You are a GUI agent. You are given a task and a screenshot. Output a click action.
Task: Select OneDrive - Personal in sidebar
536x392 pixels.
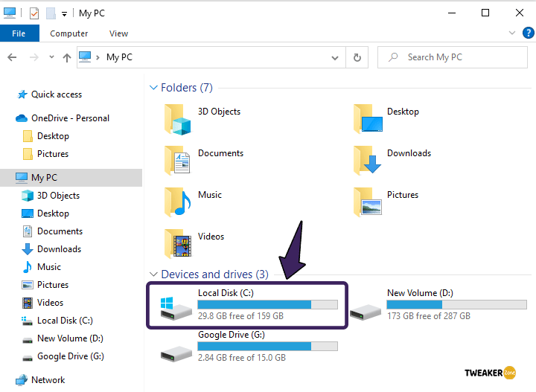pyautogui.click(x=63, y=118)
